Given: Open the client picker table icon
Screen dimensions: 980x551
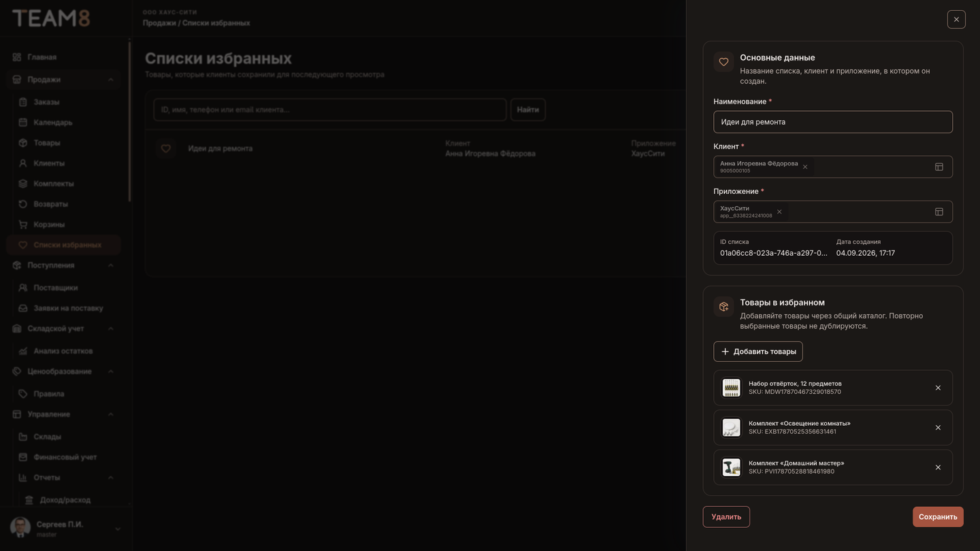Looking at the screenshot, I should 939,167.
